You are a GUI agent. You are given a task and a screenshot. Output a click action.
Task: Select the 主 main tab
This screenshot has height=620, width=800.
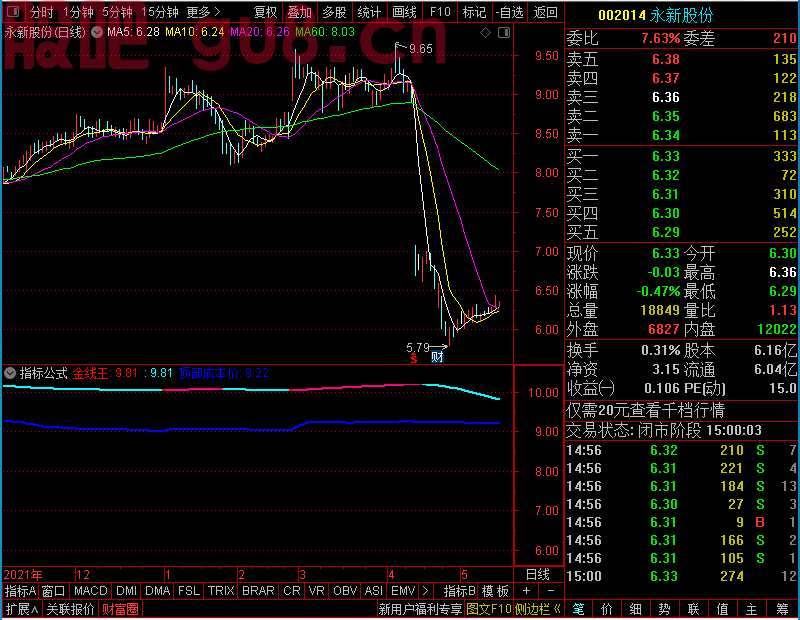pyautogui.click(x=752, y=609)
